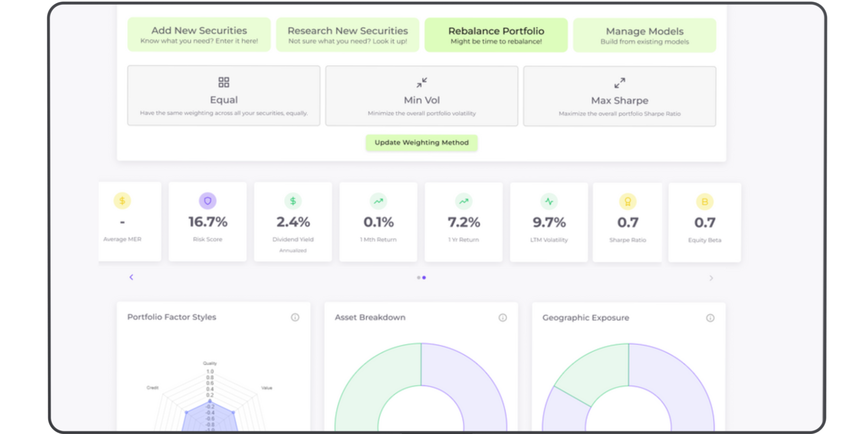Click the Update Weighting Method button
Image resolution: width=868 pixels, height=434 pixels.
click(x=421, y=142)
